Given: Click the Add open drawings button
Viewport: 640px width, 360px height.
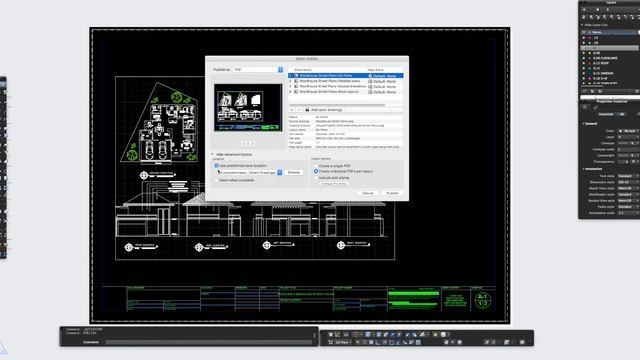Looking at the screenshot, I should coord(324,110).
